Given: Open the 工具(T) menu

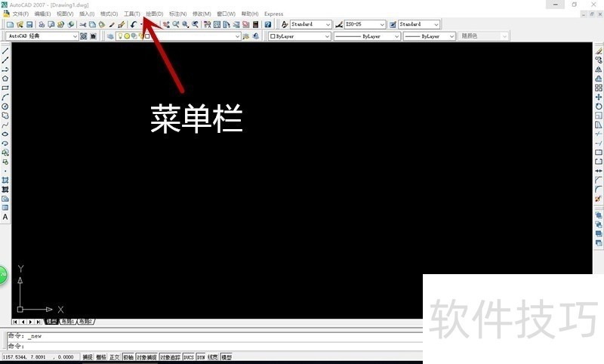Looking at the screenshot, I should [131, 14].
